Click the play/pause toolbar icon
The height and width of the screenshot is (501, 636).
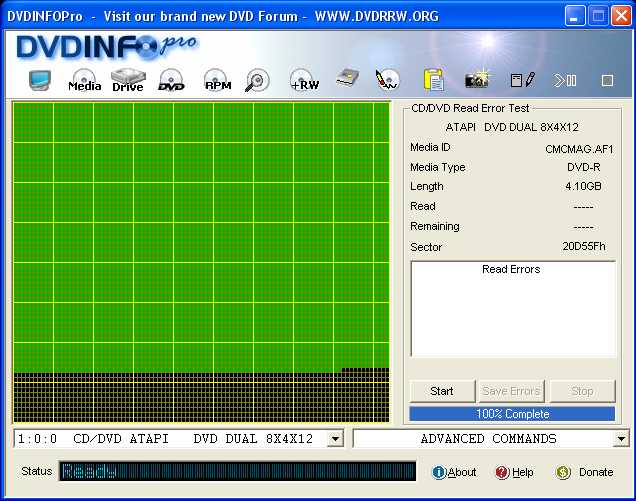[565, 80]
